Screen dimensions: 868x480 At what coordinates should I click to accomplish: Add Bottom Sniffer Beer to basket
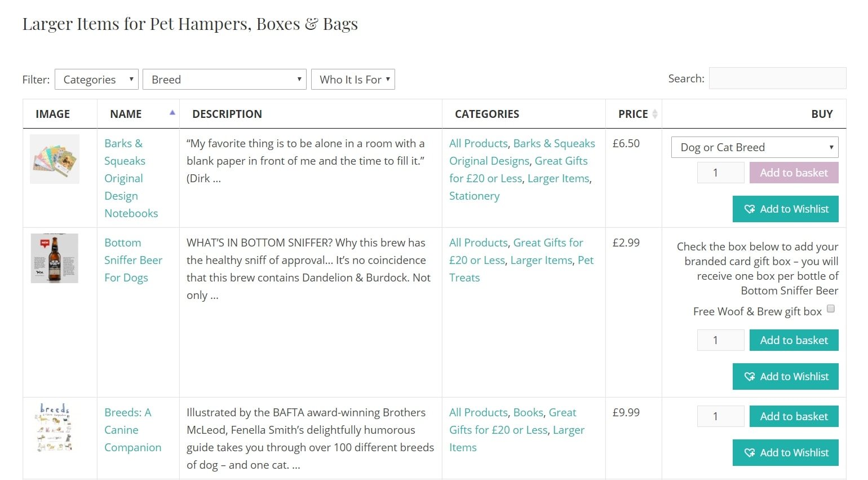794,340
